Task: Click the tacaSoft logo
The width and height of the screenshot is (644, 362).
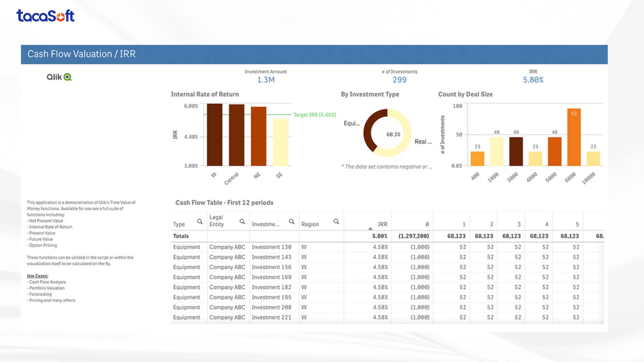Action: point(46,16)
